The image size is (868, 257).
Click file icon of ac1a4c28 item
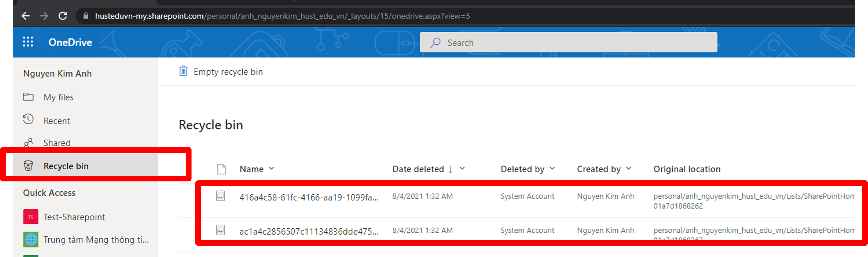(220, 230)
